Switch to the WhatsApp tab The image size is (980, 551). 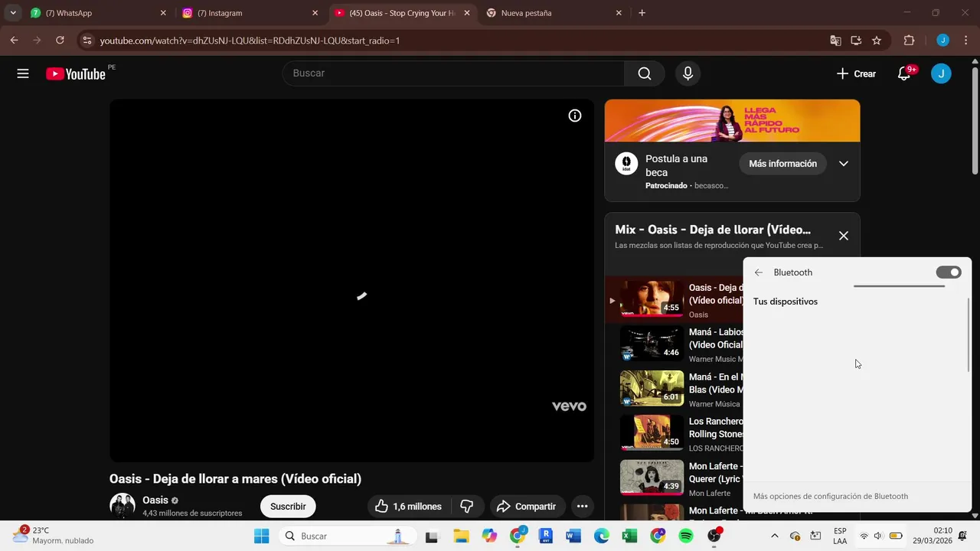coord(98,13)
